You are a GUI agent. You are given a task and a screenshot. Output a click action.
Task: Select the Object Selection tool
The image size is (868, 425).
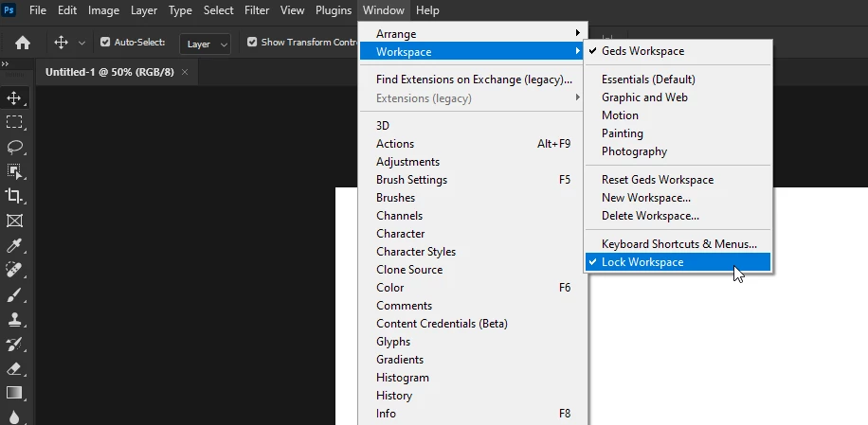14,171
